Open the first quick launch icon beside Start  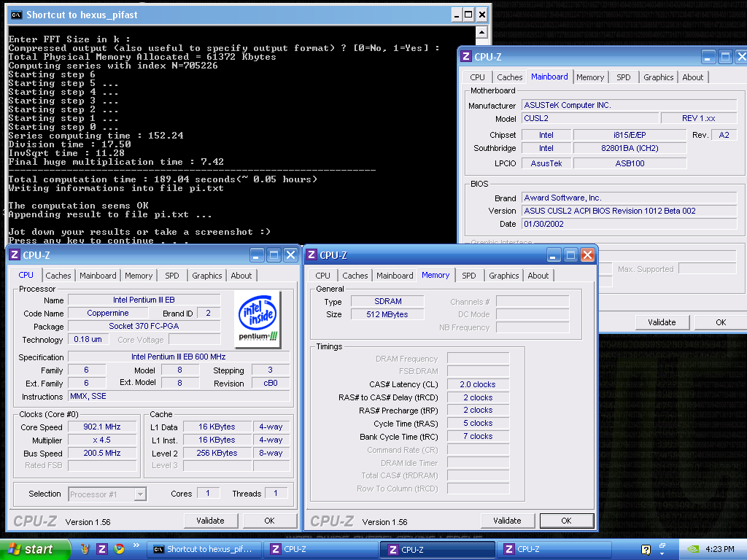pos(85,549)
